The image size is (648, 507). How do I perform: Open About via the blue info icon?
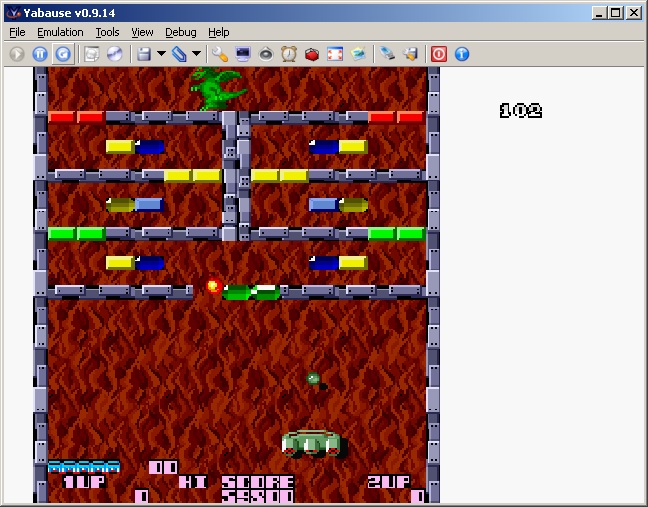462,54
